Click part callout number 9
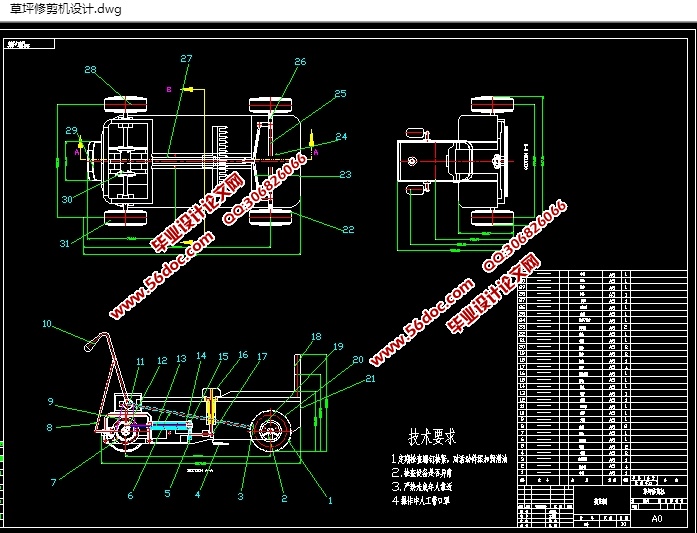This screenshot has height=533, width=697. 51,401
